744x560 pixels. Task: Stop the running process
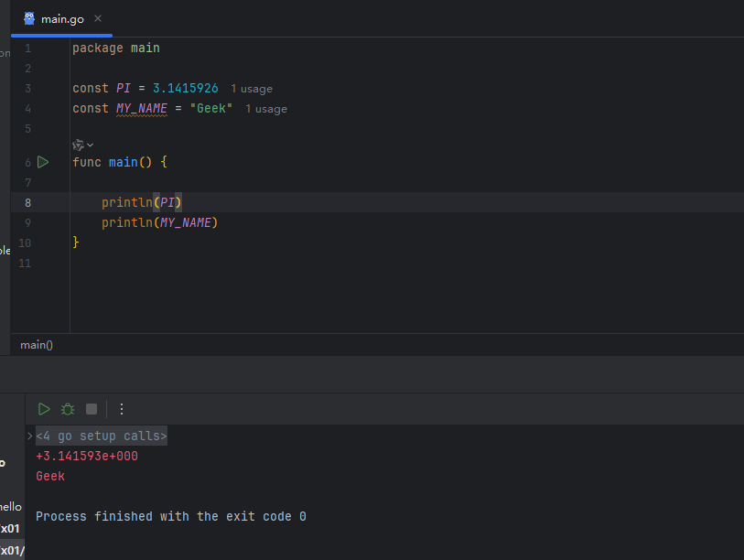click(x=92, y=409)
